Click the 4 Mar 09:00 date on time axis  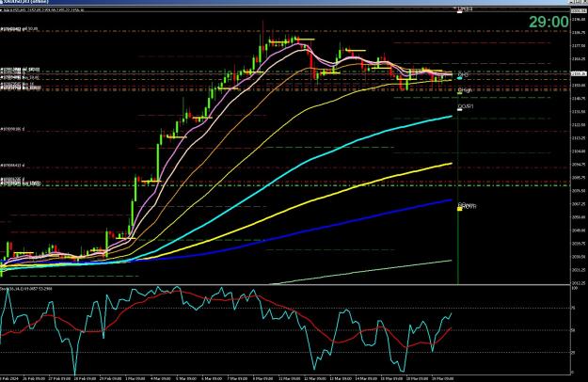coord(161,378)
